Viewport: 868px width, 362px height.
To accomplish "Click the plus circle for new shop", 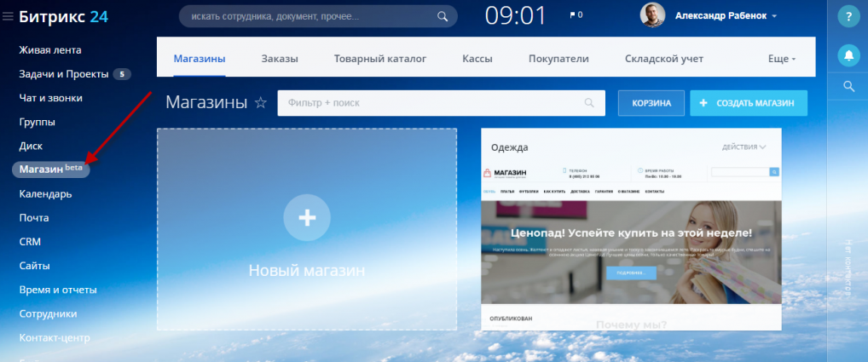I will pos(307,218).
